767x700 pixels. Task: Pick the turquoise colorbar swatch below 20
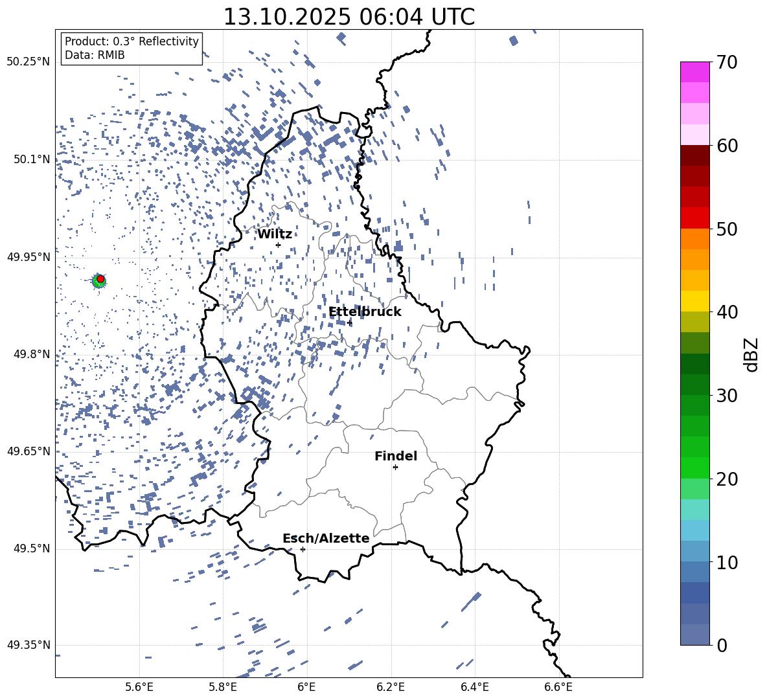695,510
